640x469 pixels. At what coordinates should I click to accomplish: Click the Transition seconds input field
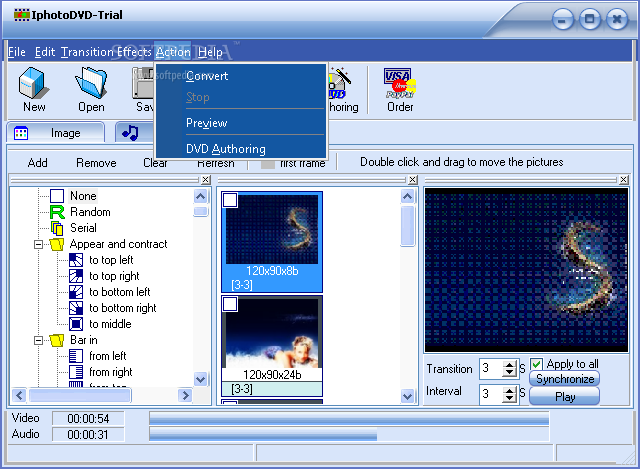[x=491, y=369]
